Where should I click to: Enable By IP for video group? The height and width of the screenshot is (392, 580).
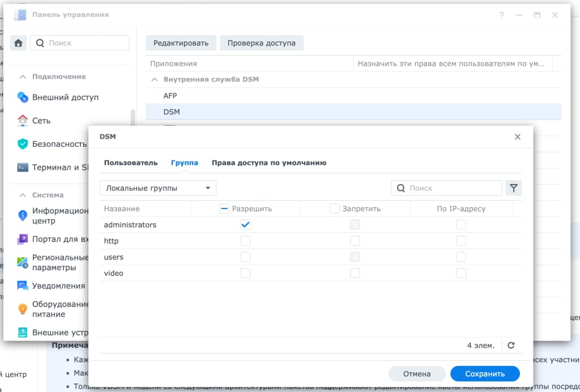[461, 273]
